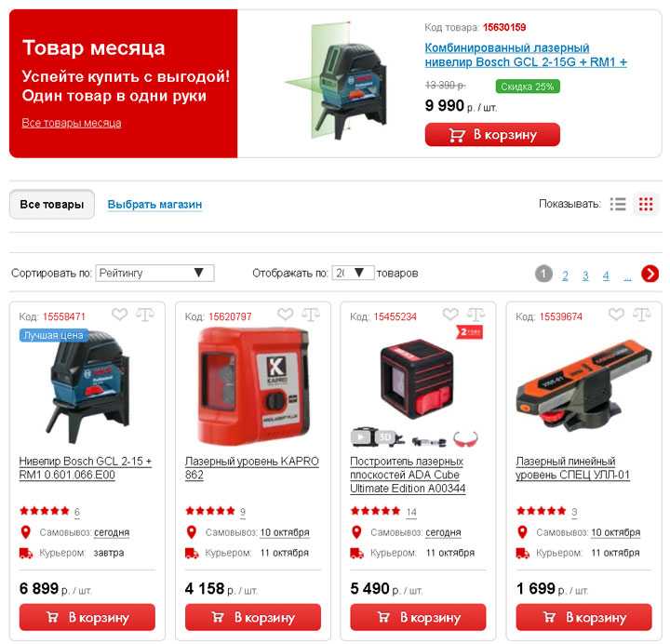Add Bosch GCL 2-15G to cart
670x644 pixels.
[x=492, y=135]
